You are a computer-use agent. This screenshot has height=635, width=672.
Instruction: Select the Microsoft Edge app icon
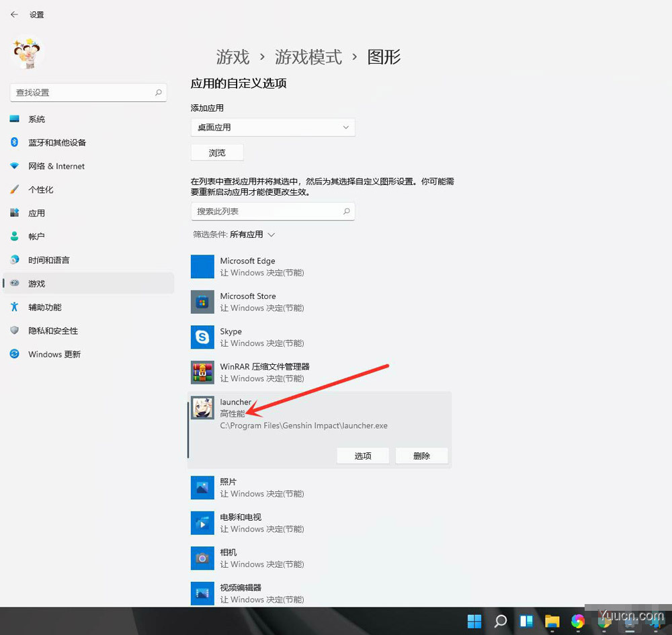202,267
